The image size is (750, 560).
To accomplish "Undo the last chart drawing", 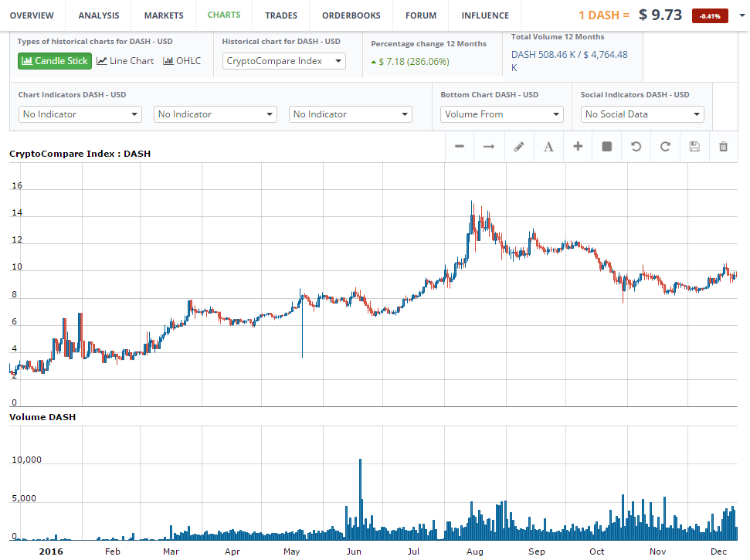I will pos(636,147).
